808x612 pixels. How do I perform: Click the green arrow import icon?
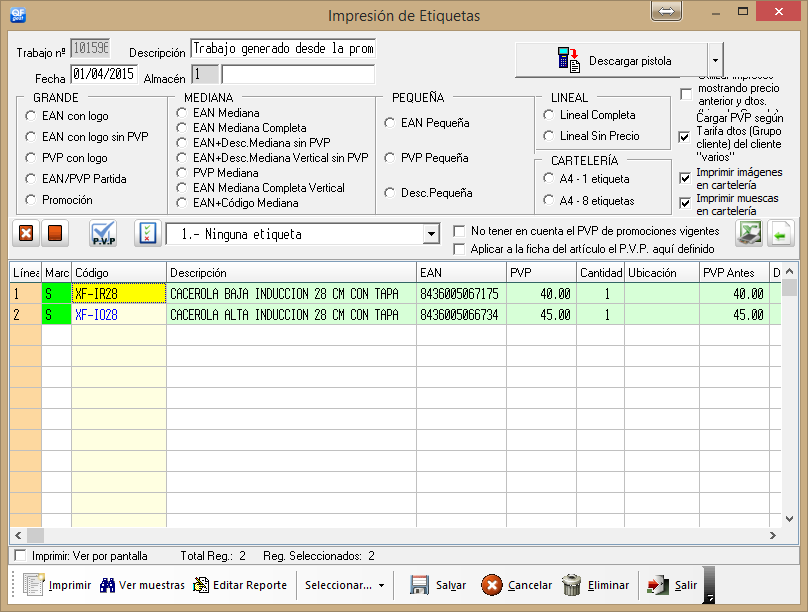(780, 234)
